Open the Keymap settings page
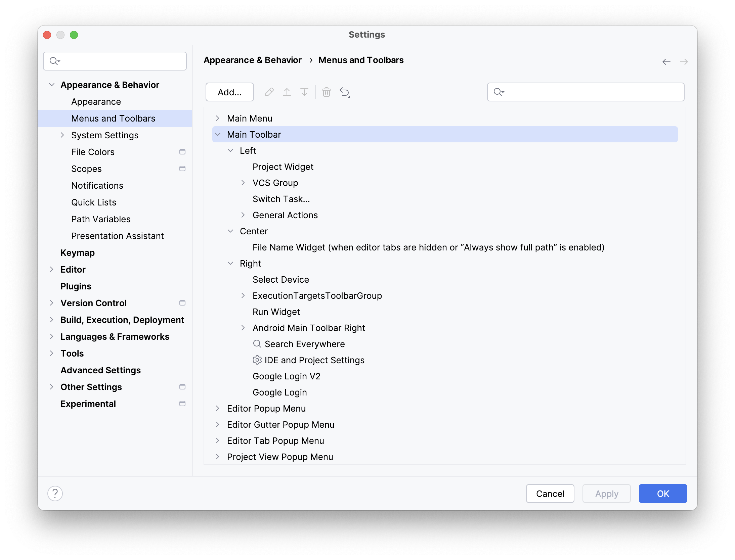The height and width of the screenshot is (560, 735). point(77,253)
